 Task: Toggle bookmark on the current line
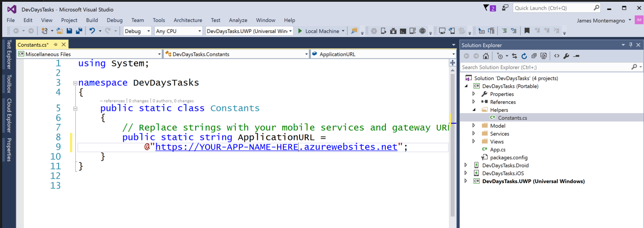coord(527,31)
